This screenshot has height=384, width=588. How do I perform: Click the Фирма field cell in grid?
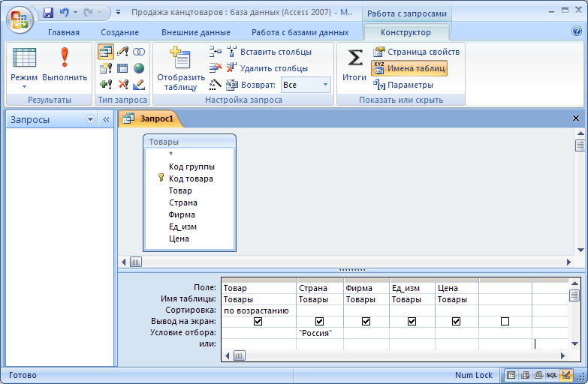[366, 288]
